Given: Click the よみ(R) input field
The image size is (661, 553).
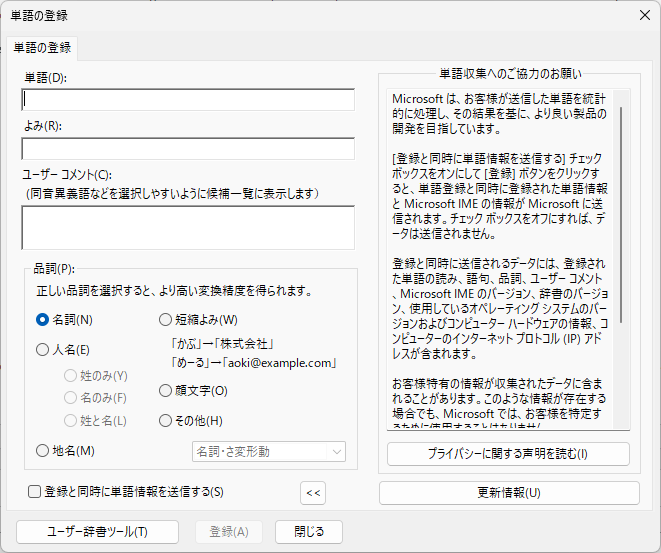Looking at the screenshot, I should click(x=188, y=148).
